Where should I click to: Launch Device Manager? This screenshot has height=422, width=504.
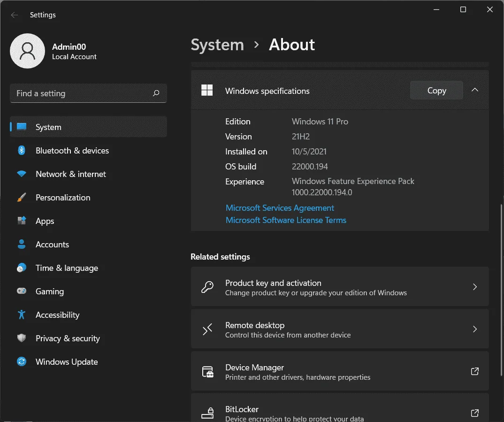[x=340, y=371]
